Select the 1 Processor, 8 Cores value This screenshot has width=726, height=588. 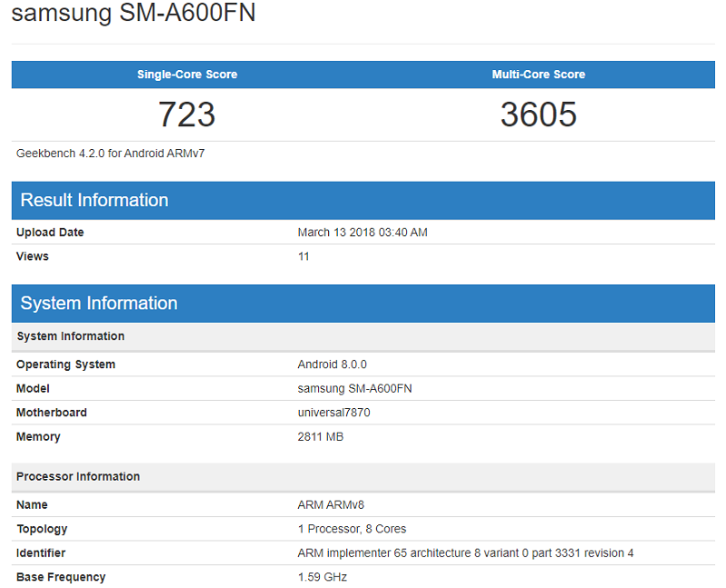[x=352, y=529]
